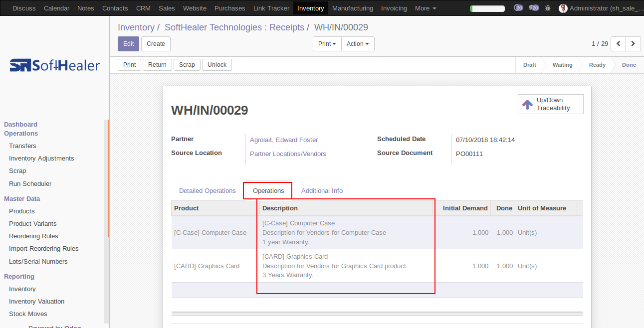
Task: Click SoftHealer Technologies : Receipts breadcrumb
Action: click(x=234, y=27)
